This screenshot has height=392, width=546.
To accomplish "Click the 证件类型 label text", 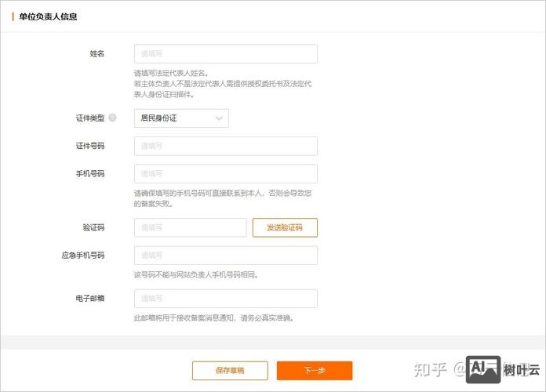I will (90, 118).
